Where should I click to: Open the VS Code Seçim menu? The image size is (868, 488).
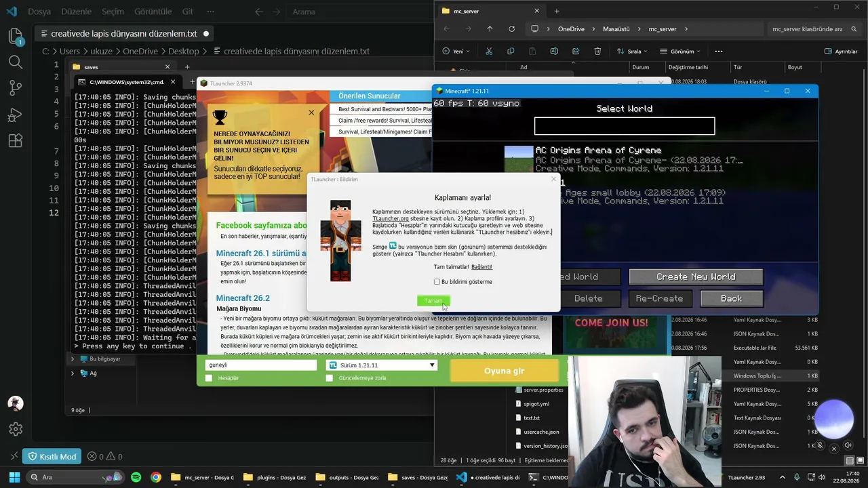click(x=113, y=12)
